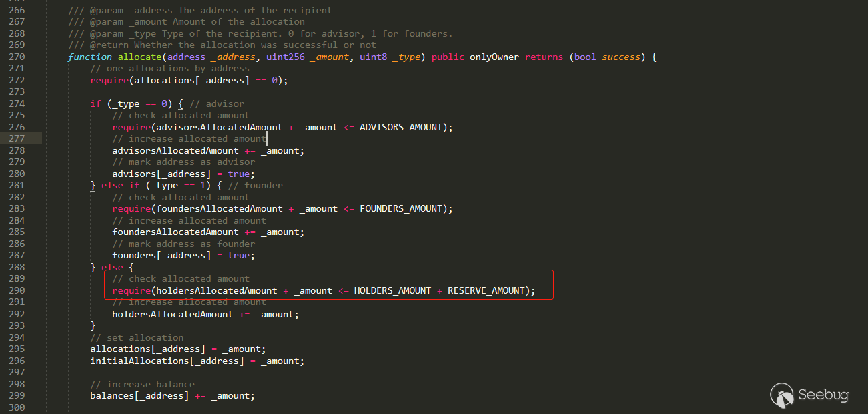Click 'foundersAllocatedAmount' on line 285
Image resolution: width=868 pixels, height=414 pixels.
click(x=175, y=232)
